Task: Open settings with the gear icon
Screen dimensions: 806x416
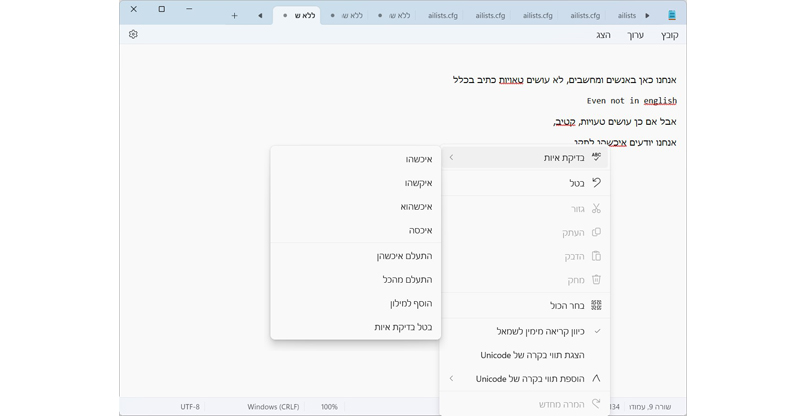Action: tap(133, 35)
